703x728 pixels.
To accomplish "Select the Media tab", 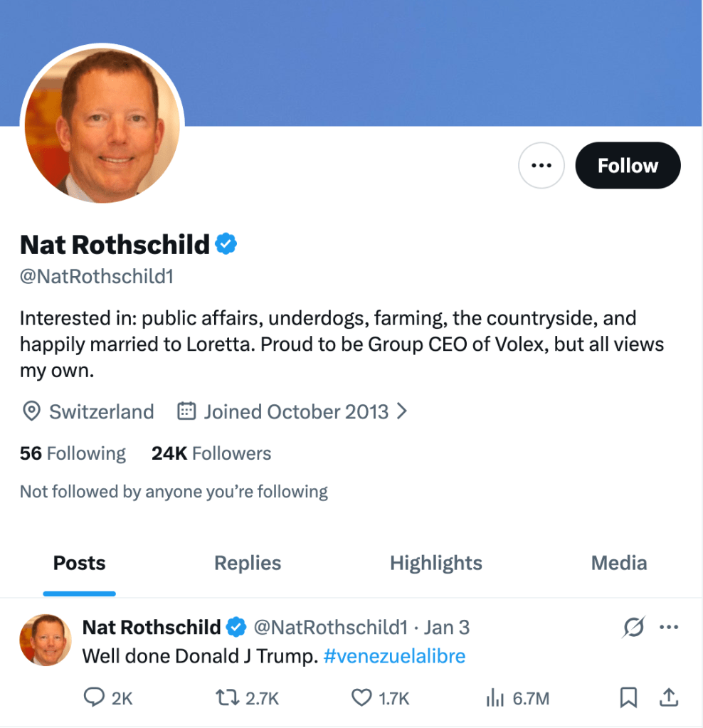I will 619,563.
